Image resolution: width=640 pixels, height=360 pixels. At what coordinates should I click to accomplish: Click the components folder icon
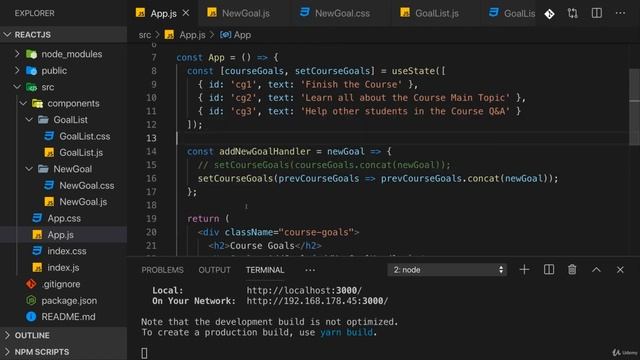(x=38, y=103)
